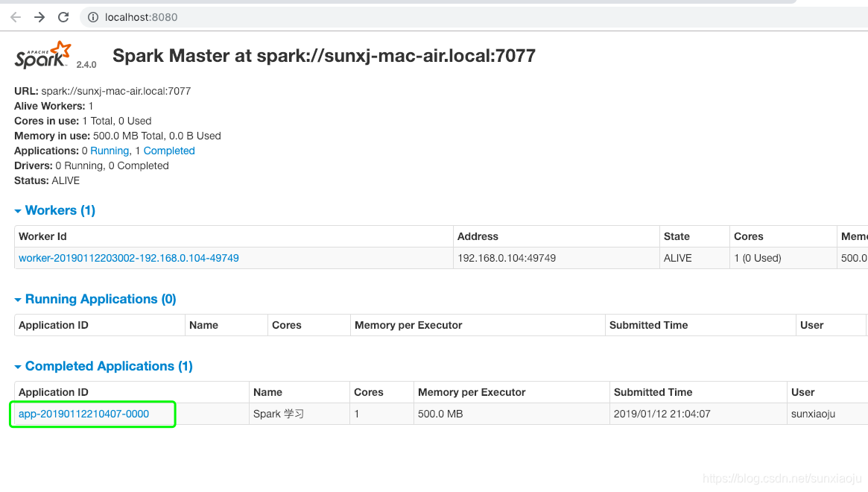
Task: View site info icon in address bar
Action: point(93,17)
